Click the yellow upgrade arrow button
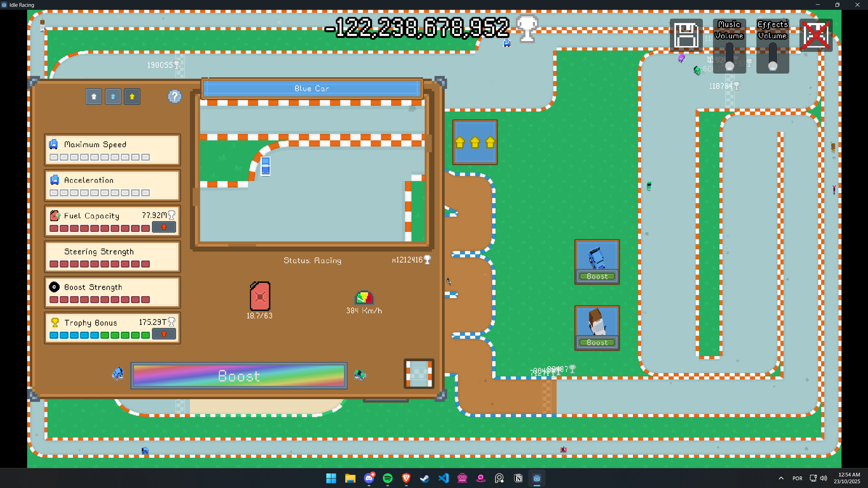The height and width of the screenshot is (488, 868). coord(132,97)
